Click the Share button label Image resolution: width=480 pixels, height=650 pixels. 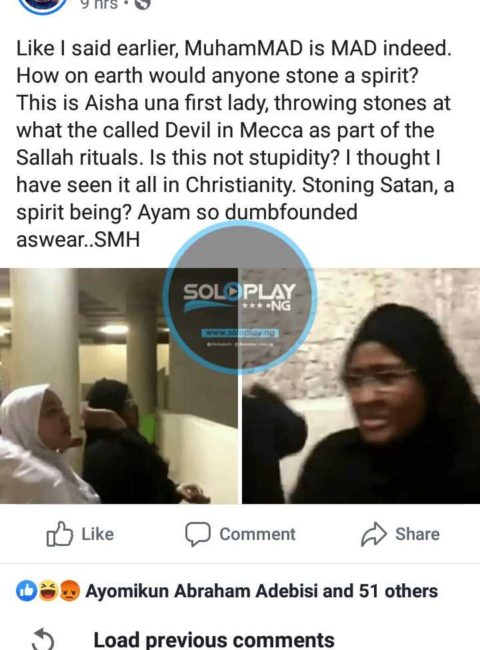(417, 534)
